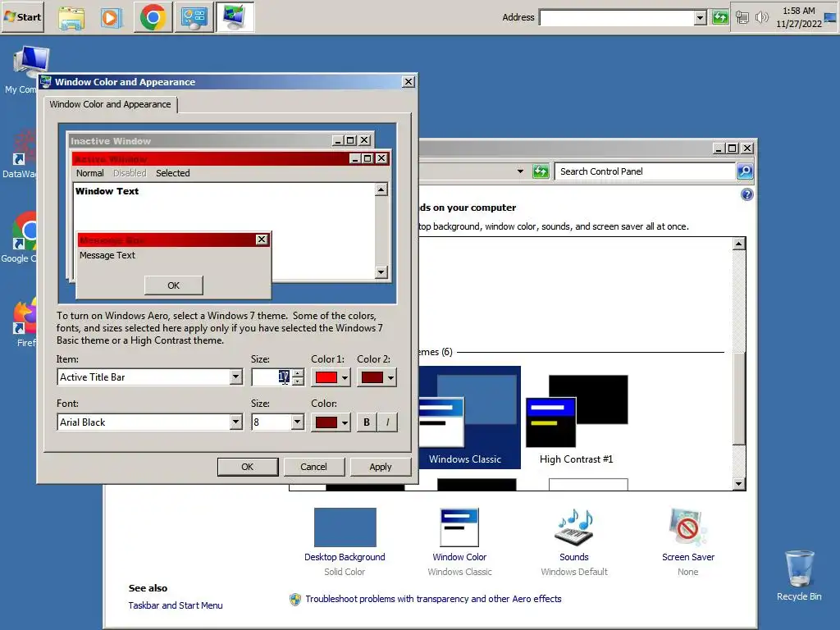Open Screen Saver settings
The image size is (840, 630).
688,542
